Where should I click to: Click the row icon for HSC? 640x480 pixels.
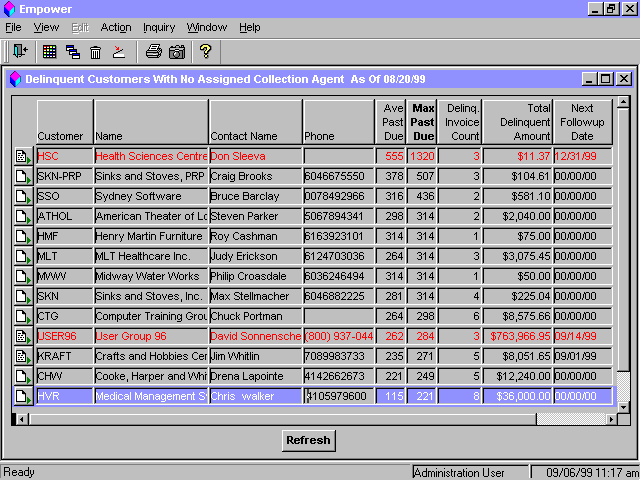23,156
